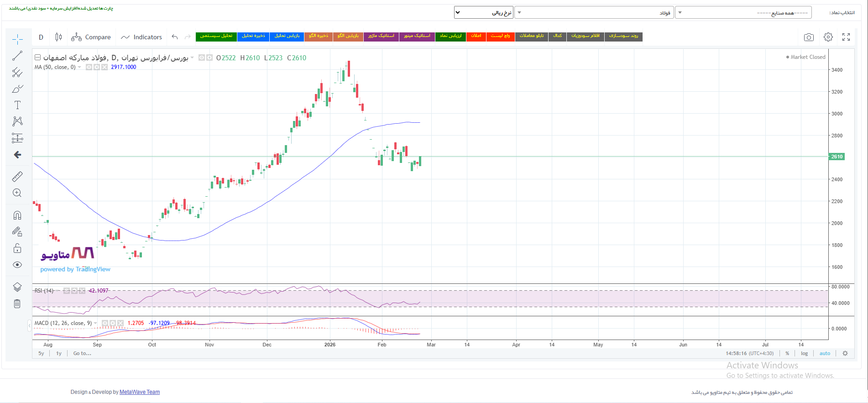
Task: Toggle hide all drawings eye icon
Action: (17, 265)
